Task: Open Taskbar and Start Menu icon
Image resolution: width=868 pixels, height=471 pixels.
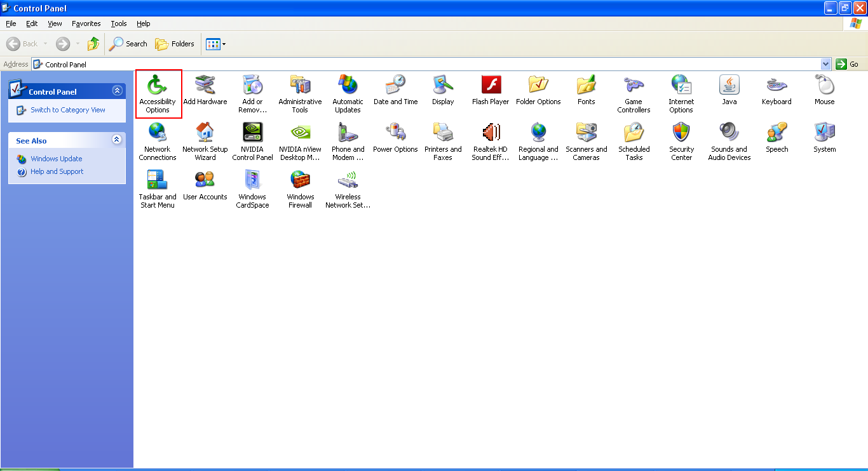Action: (x=158, y=189)
